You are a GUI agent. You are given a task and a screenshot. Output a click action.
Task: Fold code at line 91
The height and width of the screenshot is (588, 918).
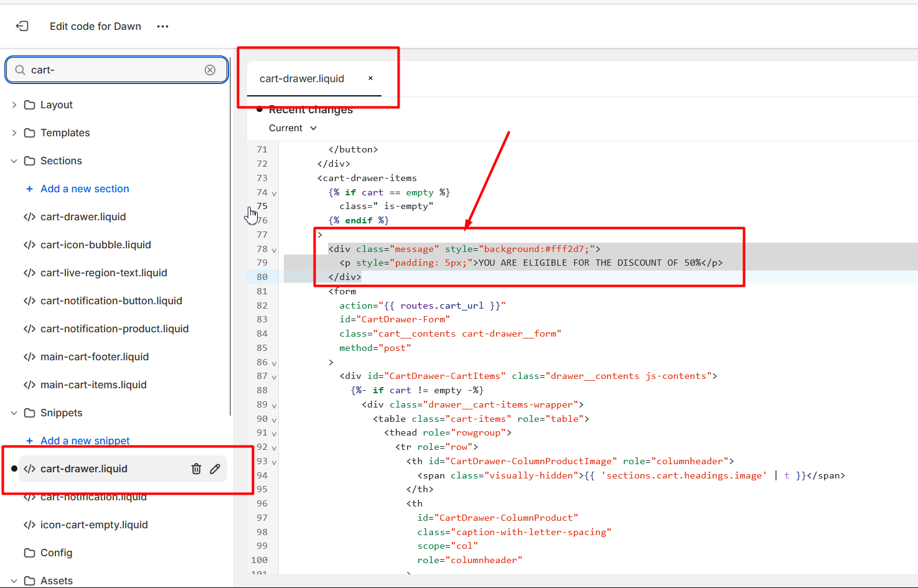coord(274,434)
